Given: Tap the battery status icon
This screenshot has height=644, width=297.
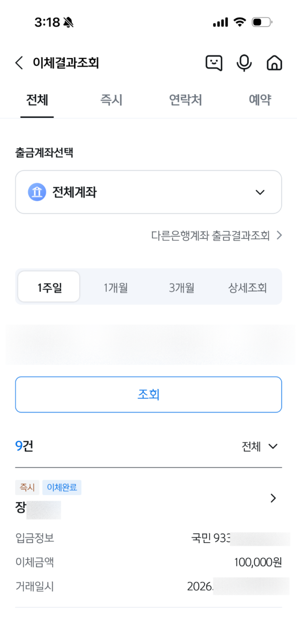Looking at the screenshot, I should [262, 22].
